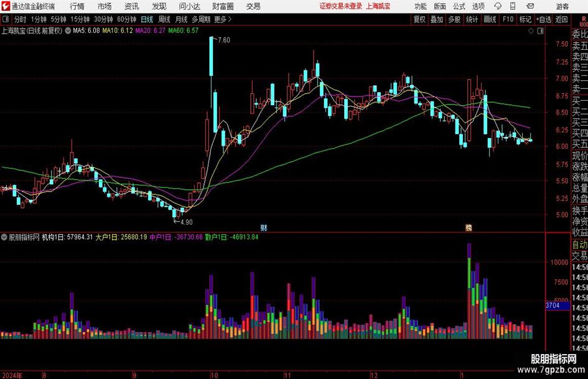Click the 上海凯宝 name in the title bar
588x379 pixels.
tap(378, 6)
